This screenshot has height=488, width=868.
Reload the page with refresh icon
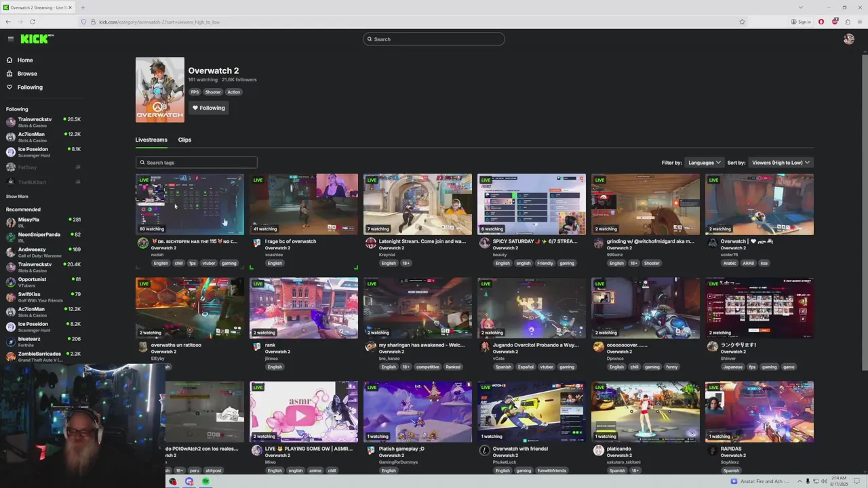32,22
